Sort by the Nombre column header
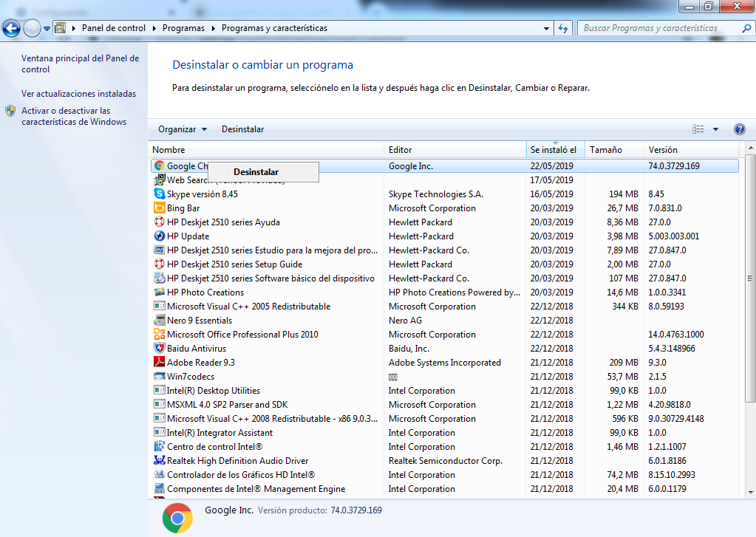The width and height of the screenshot is (756, 537). pyautogui.click(x=265, y=149)
